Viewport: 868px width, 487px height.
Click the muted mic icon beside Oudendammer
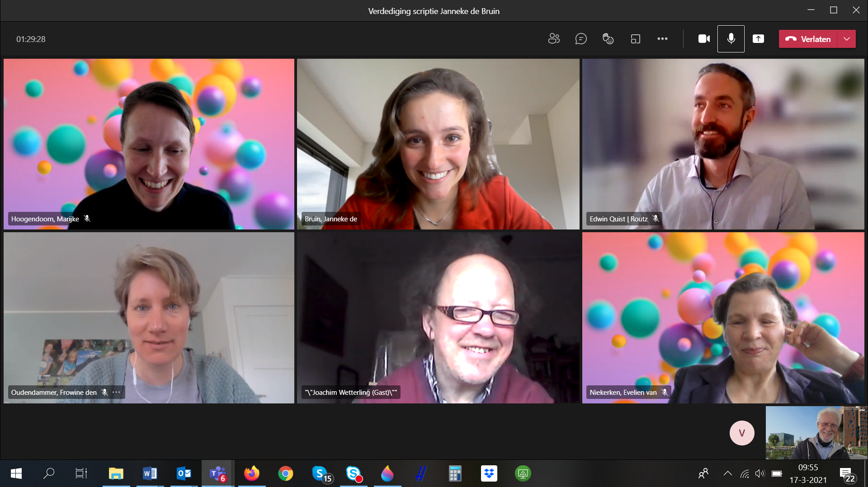click(x=104, y=392)
